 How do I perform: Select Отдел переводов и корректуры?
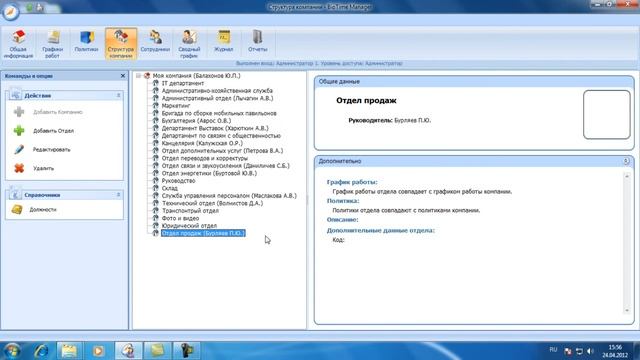click(x=204, y=158)
